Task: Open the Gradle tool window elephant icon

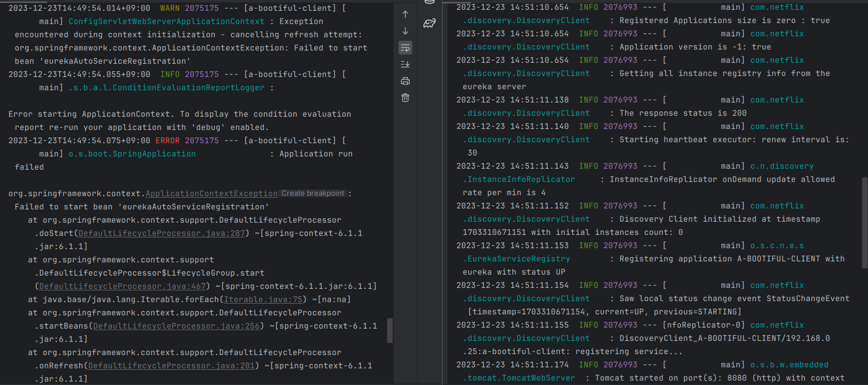Action: [x=430, y=23]
